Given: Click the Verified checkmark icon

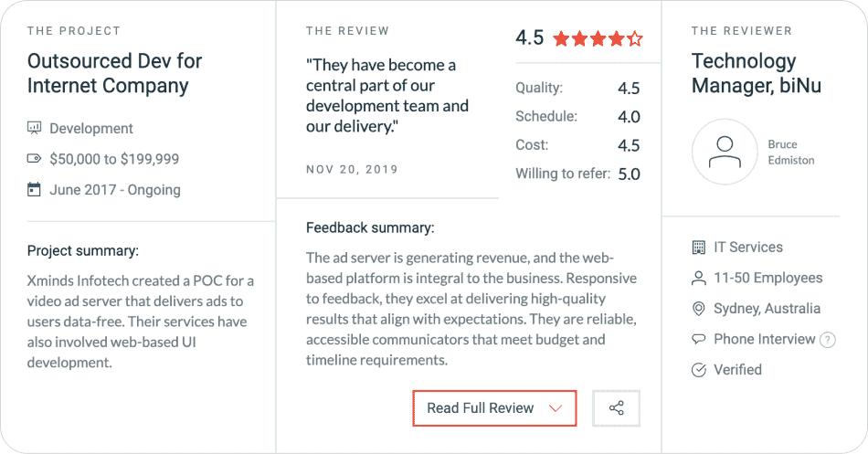Looking at the screenshot, I should pyautogui.click(x=699, y=370).
